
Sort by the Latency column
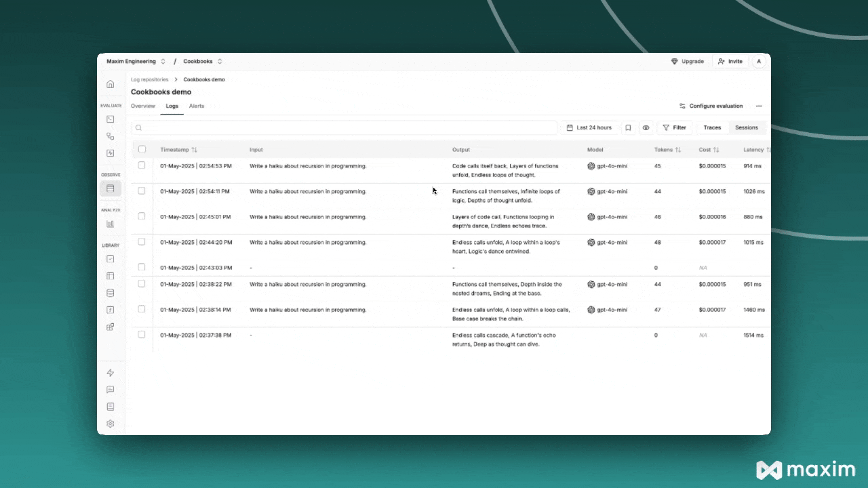coord(757,150)
